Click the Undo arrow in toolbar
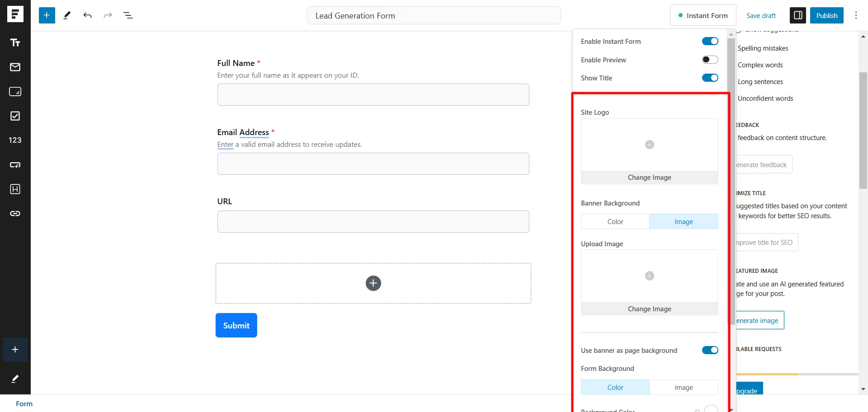Image resolution: width=868 pixels, height=412 pixels. (x=87, y=15)
